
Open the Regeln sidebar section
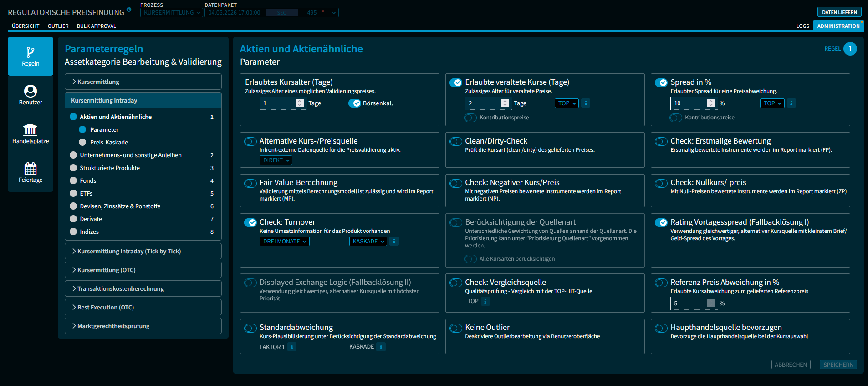[31, 56]
